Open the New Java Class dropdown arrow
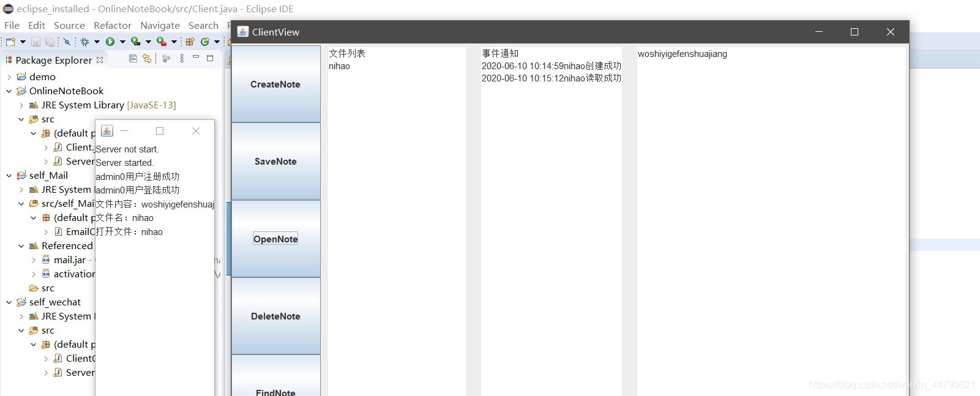This screenshot has height=396, width=980. (x=217, y=42)
